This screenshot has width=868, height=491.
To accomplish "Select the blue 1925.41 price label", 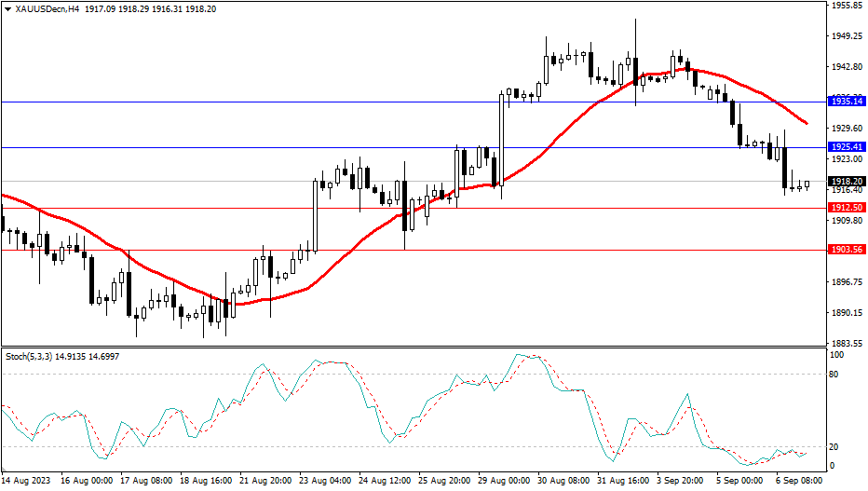I will click(847, 147).
